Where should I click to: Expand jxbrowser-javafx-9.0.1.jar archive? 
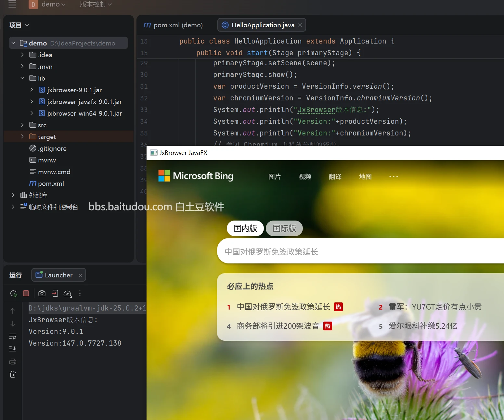(32, 101)
